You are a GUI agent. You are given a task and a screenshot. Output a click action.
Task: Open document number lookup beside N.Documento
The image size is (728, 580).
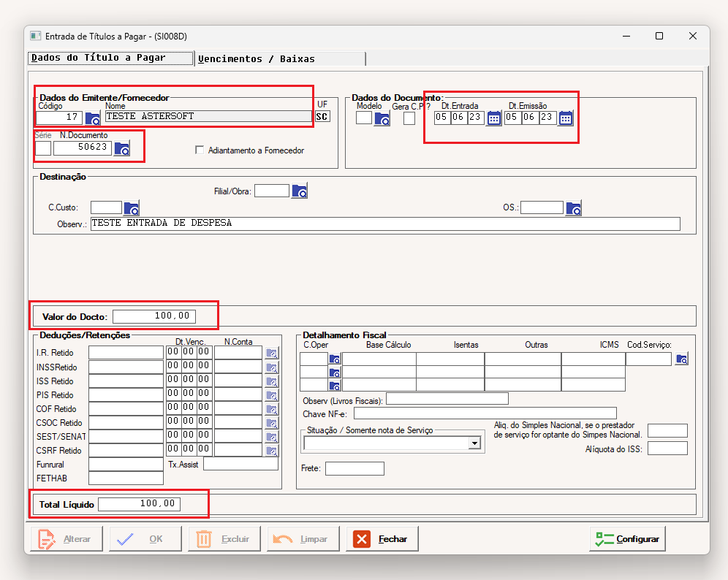pos(122,149)
